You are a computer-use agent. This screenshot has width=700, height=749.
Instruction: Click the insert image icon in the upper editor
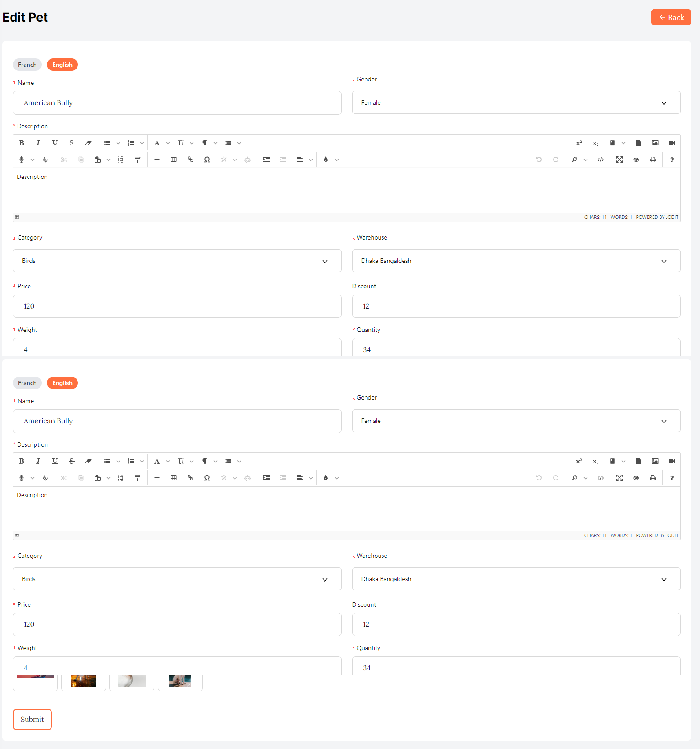click(x=655, y=143)
